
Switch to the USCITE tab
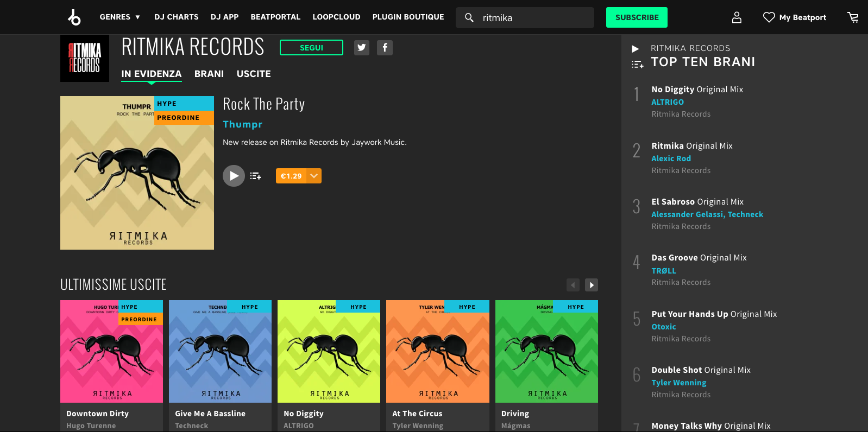pyautogui.click(x=254, y=74)
